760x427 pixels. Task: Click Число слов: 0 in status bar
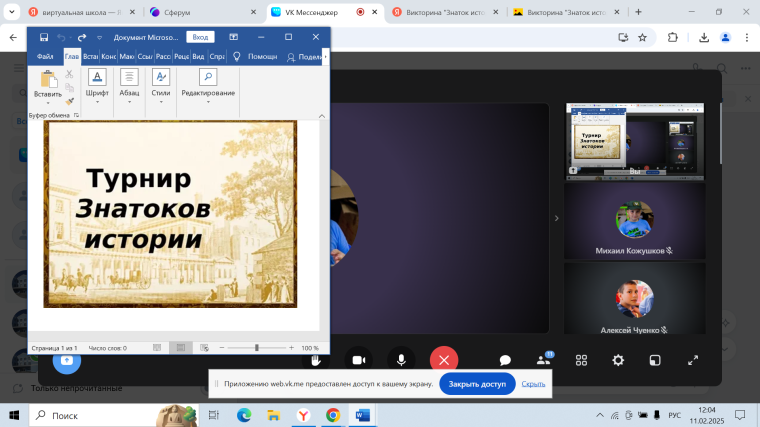click(x=108, y=348)
